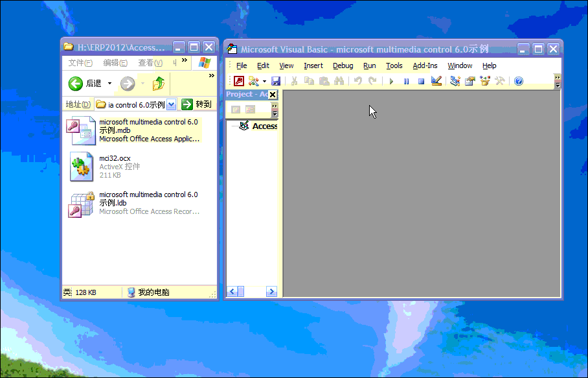Click the Up folder icon in Explorer
Viewport: 588px width, 378px height.
click(x=159, y=84)
